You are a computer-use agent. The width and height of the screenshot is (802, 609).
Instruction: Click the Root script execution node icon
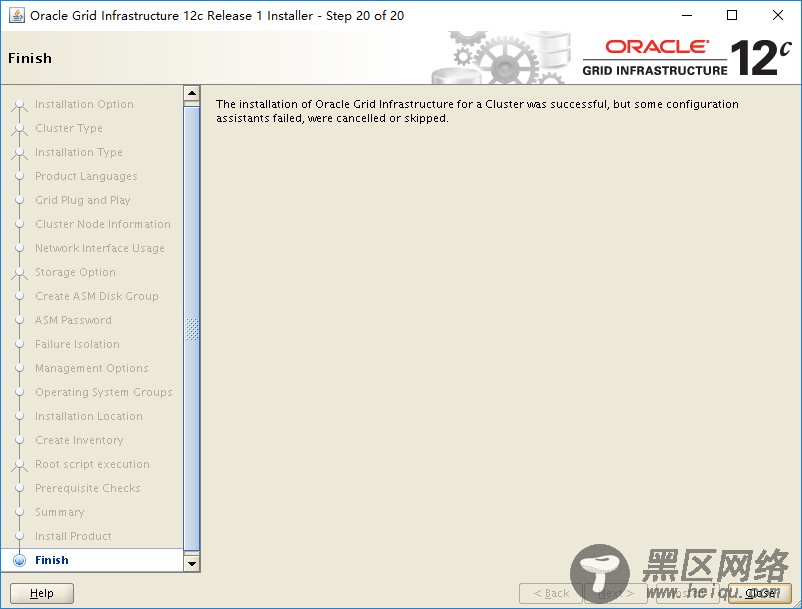[19, 466]
